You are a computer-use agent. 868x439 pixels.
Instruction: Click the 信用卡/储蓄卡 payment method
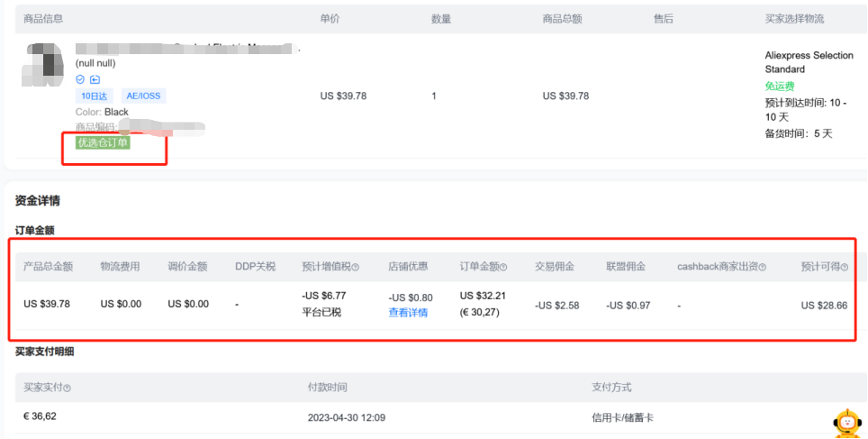point(622,416)
